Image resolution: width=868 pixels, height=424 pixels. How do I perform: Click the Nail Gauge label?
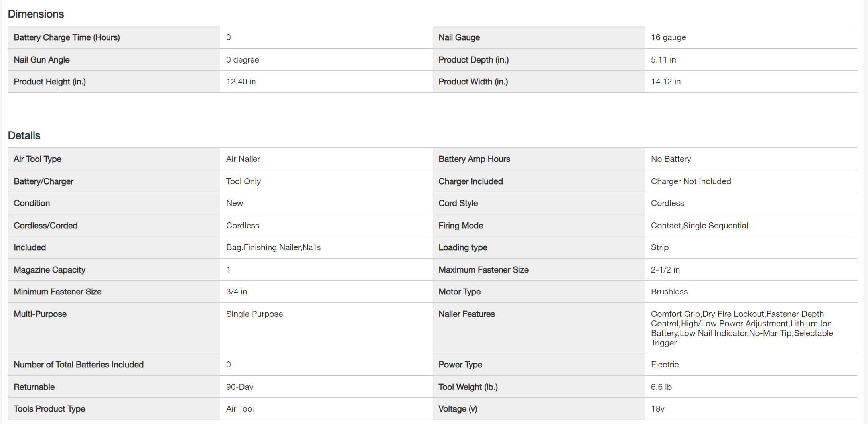point(459,37)
